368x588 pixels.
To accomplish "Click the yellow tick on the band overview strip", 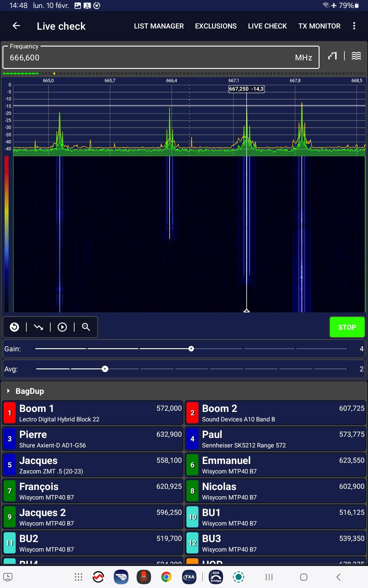I will click(54, 73).
